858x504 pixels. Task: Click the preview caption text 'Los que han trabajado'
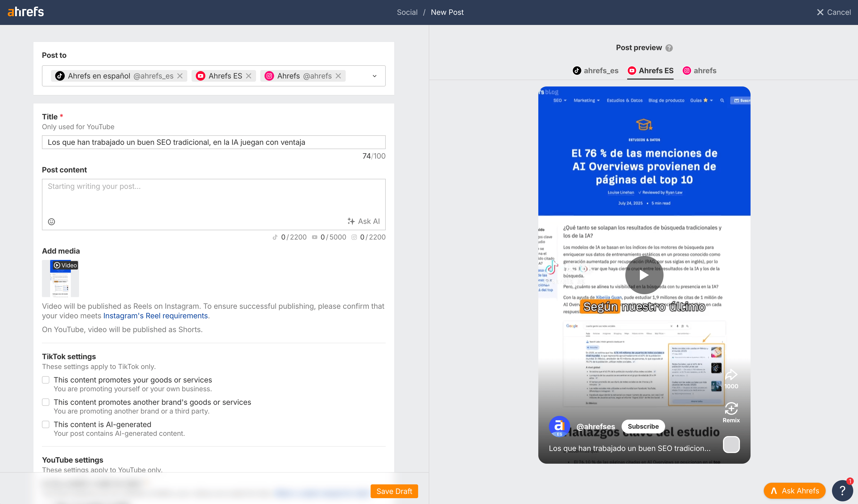[x=630, y=448]
